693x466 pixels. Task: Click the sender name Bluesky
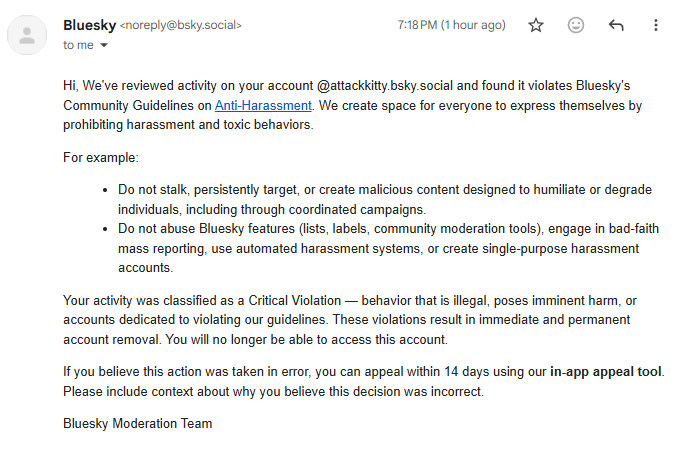pos(89,25)
